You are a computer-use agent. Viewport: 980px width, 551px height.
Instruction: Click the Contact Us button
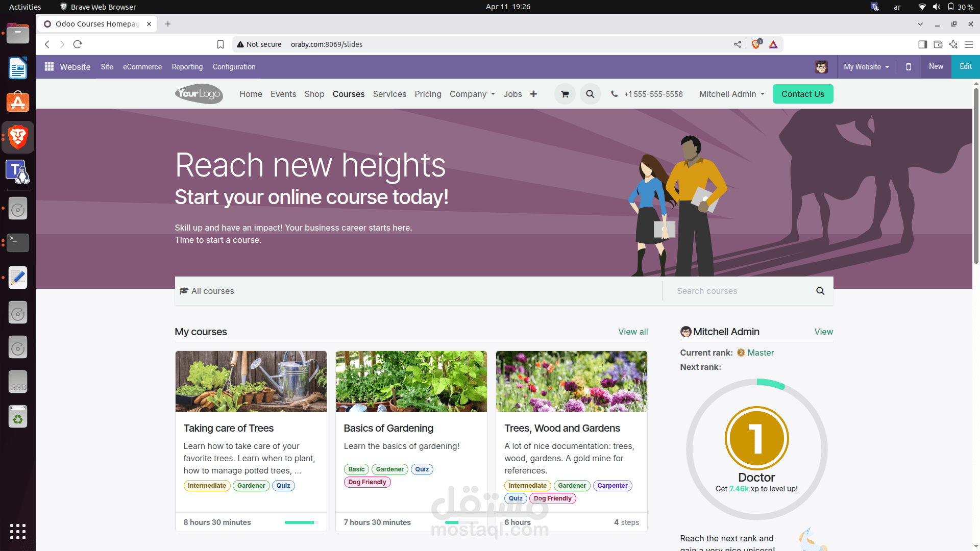coord(802,94)
